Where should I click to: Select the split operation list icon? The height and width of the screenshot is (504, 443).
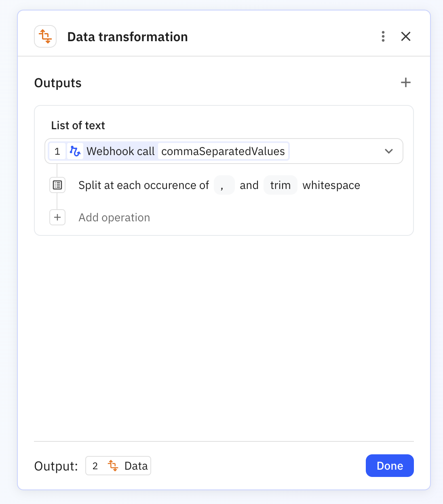(x=57, y=185)
